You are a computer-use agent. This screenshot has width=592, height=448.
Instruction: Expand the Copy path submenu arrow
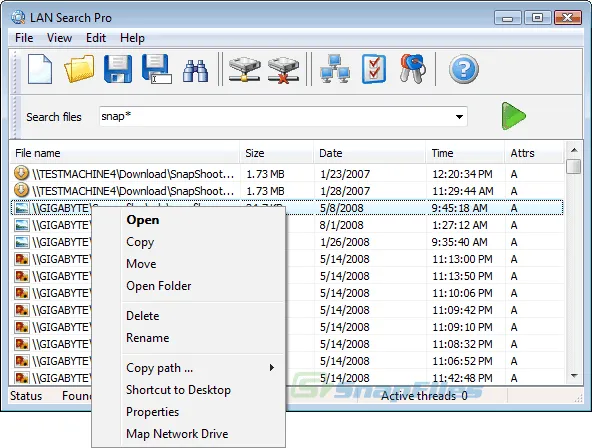click(271, 368)
